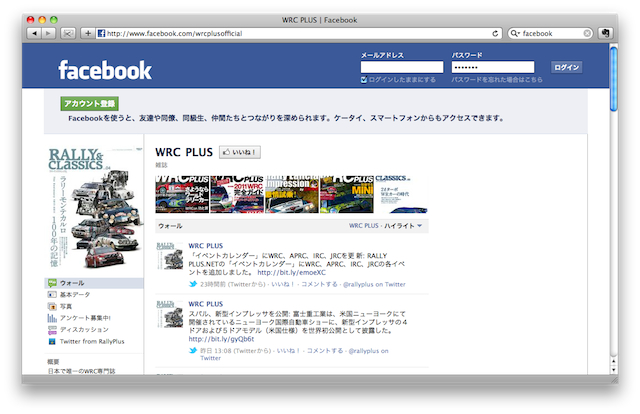Click the Twitter from RallyPlus app icon
The width and height of the screenshot is (640, 414).
(52, 341)
